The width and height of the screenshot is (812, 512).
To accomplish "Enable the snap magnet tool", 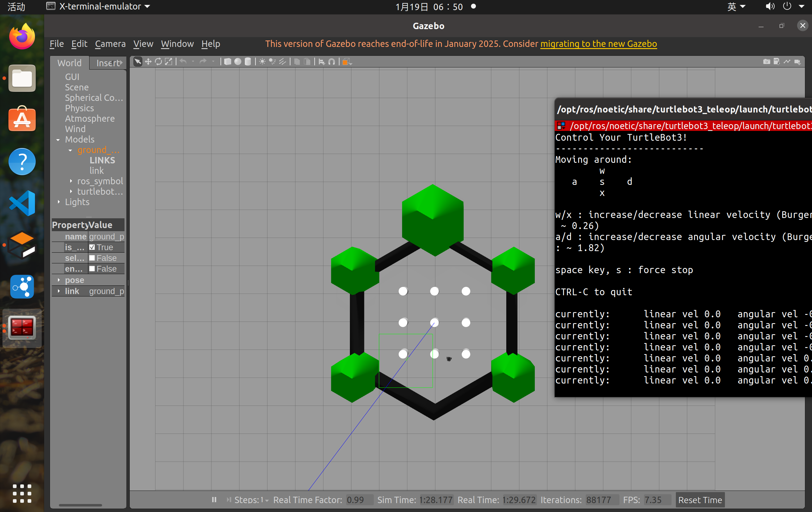I will click(x=332, y=62).
